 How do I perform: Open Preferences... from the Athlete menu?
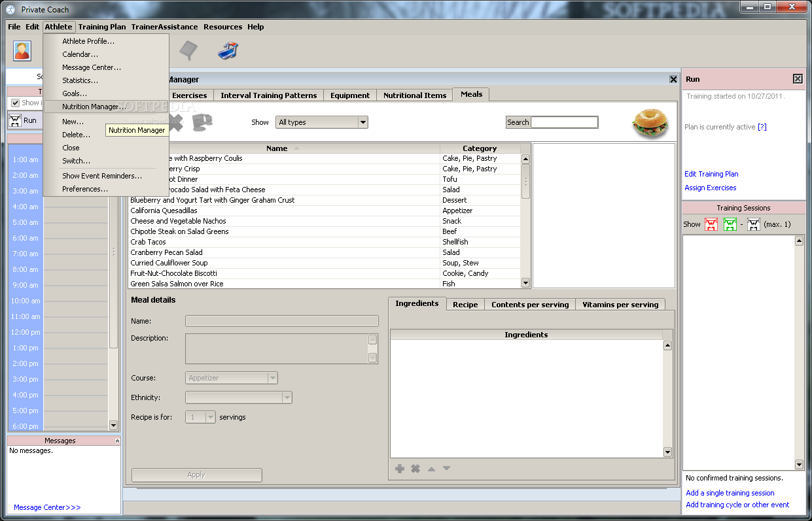point(106,189)
